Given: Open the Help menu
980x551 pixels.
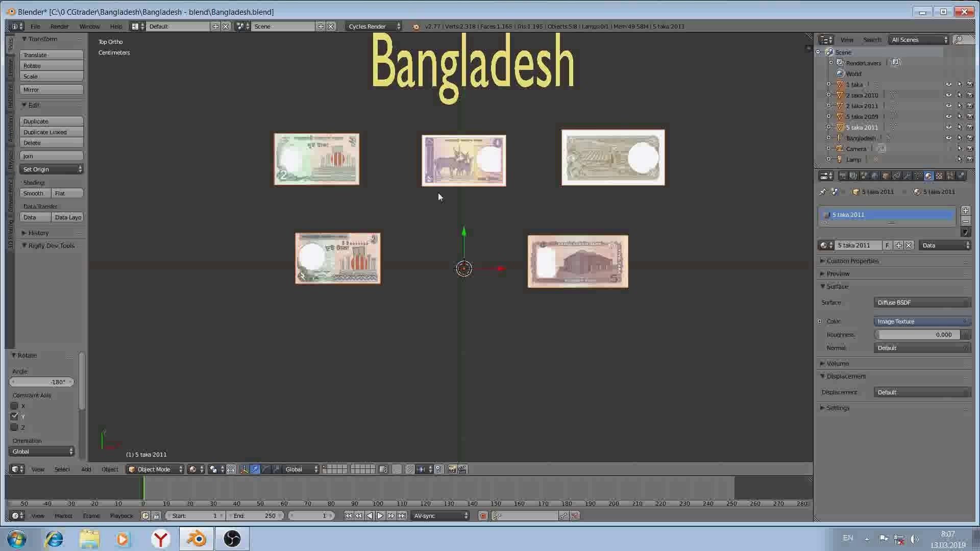Looking at the screenshot, I should tap(116, 26).
